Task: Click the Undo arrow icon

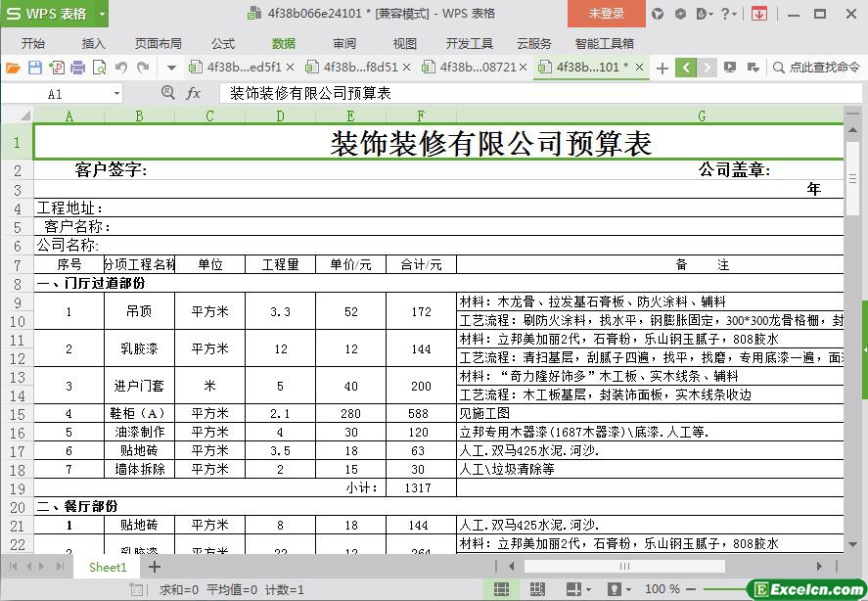Action: point(121,68)
